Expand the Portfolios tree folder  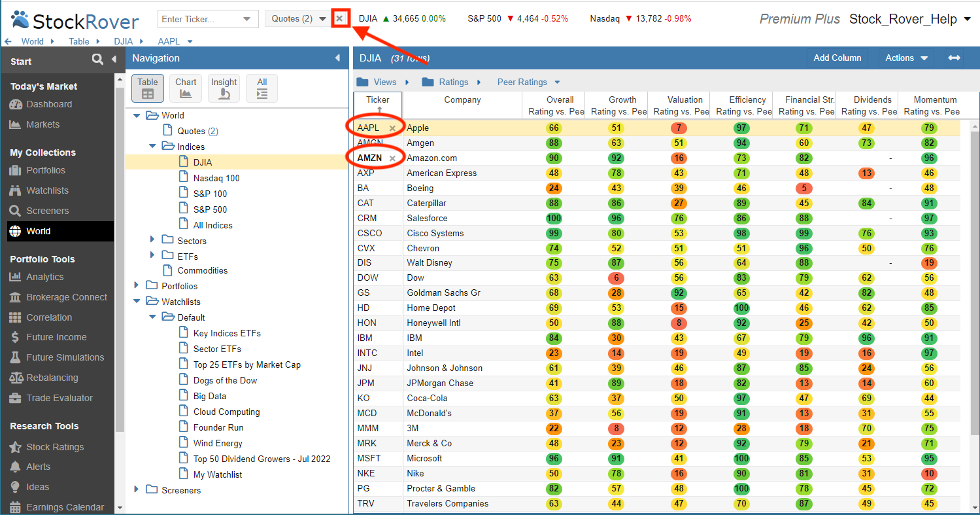(x=137, y=285)
